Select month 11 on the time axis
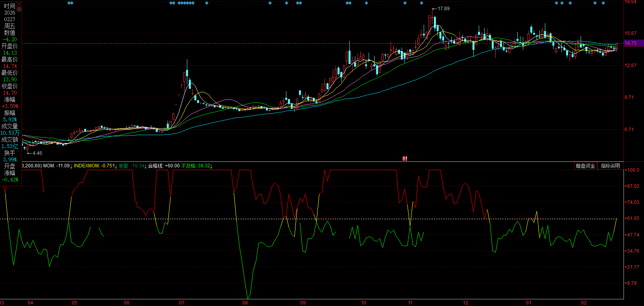The height and width of the screenshot is (306, 644). pos(410,303)
